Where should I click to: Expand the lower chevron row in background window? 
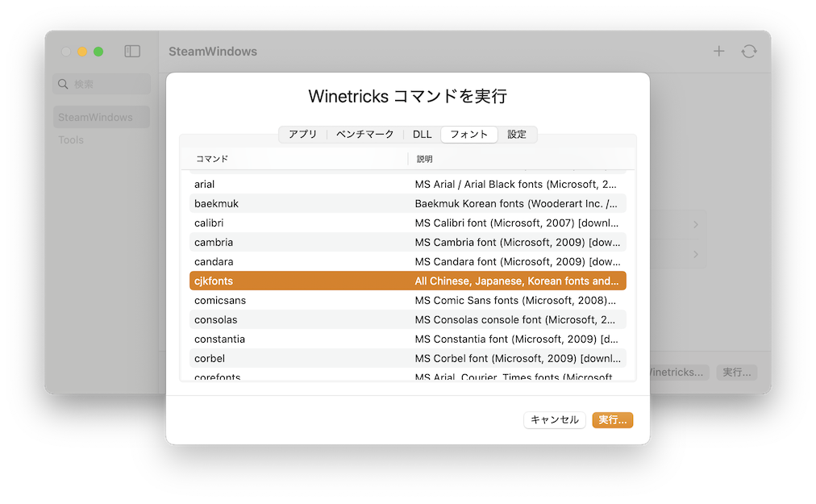tap(696, 254)
